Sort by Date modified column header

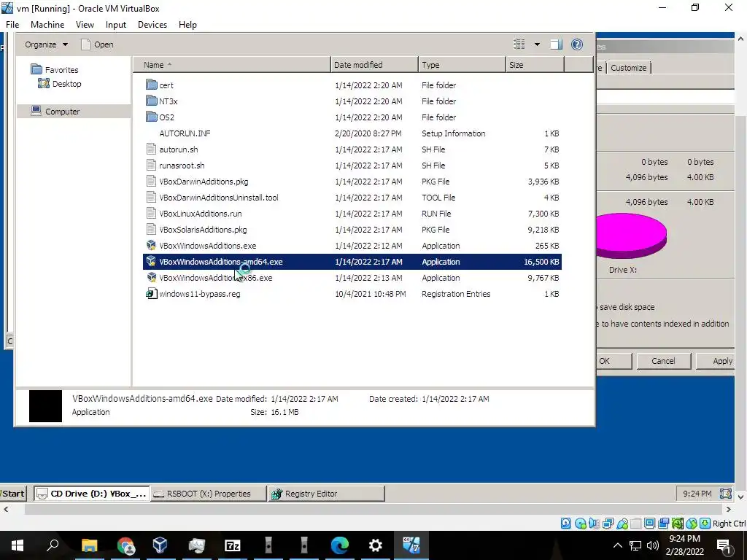point(374,65)
